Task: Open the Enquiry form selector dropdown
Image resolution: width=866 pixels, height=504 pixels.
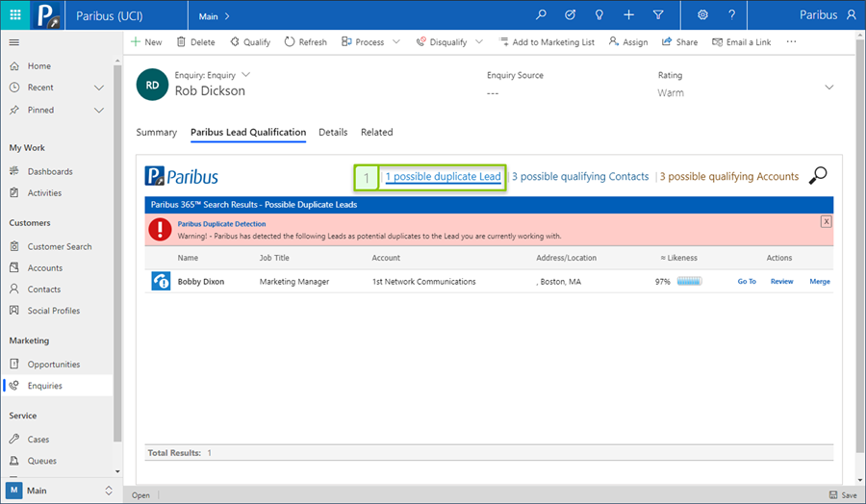Action: 245,74
